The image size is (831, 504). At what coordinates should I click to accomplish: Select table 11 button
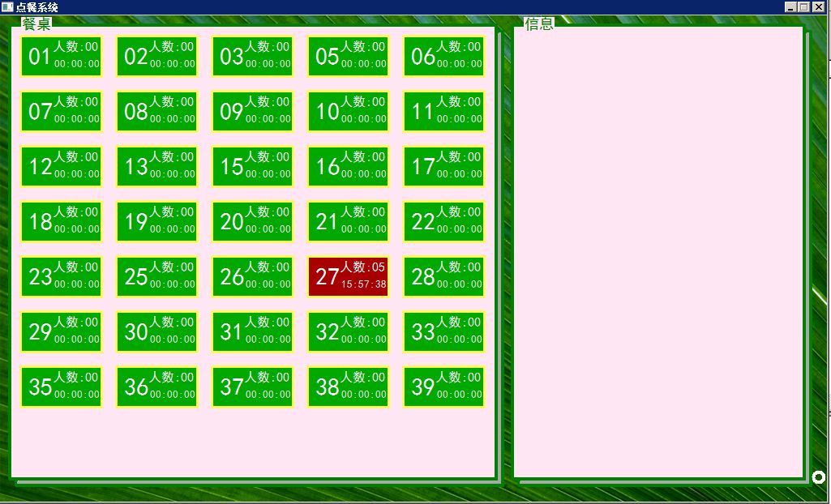click(444, 111)
